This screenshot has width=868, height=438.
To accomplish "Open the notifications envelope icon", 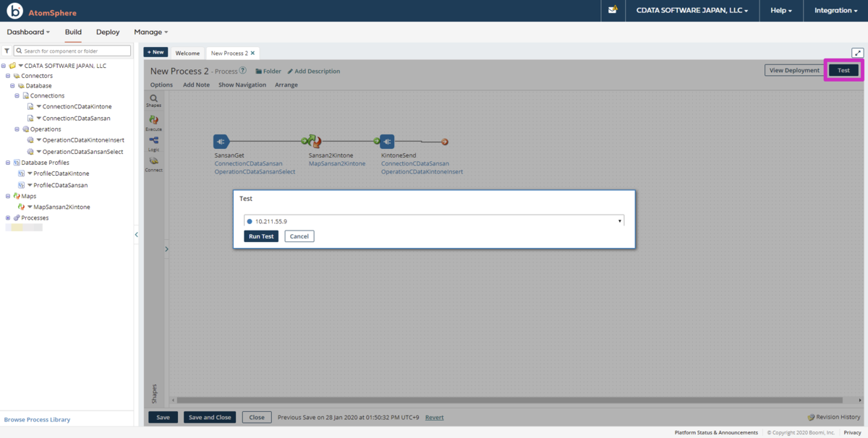I will coord(613,10).
